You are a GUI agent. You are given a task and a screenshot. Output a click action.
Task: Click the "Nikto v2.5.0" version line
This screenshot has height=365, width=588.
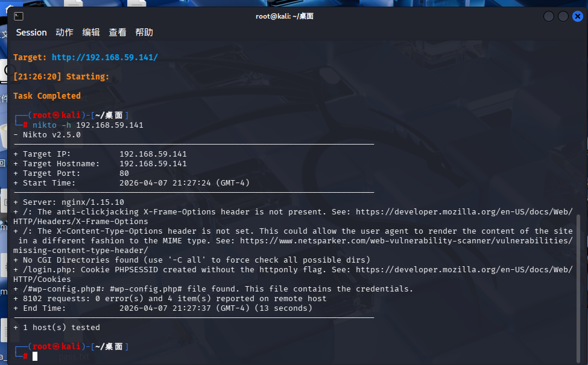(x=47, y=135)
